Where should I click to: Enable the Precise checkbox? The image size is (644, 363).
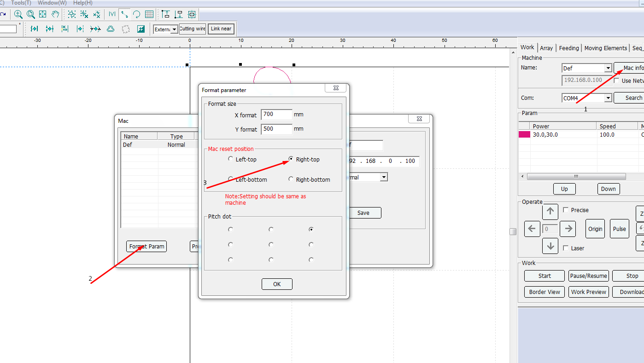[566, 210]
